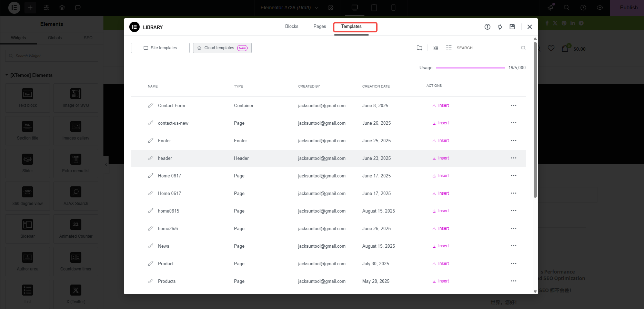Switch templates to grid view
Image resolution: width=644 pixels, height=309 pixels.
click(436, 48)
